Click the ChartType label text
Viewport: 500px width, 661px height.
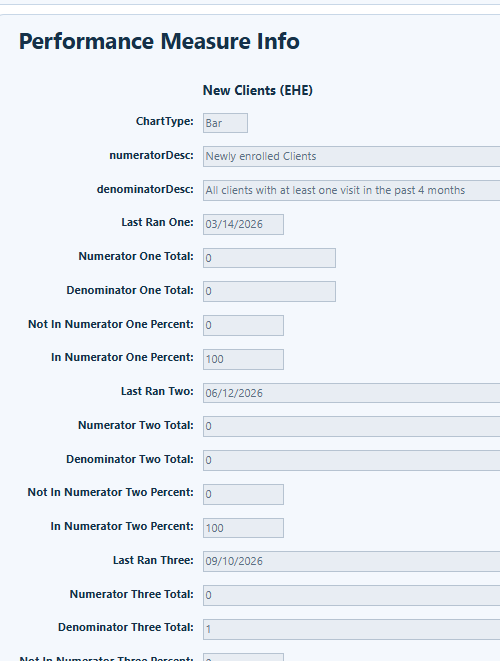(164, 121)
